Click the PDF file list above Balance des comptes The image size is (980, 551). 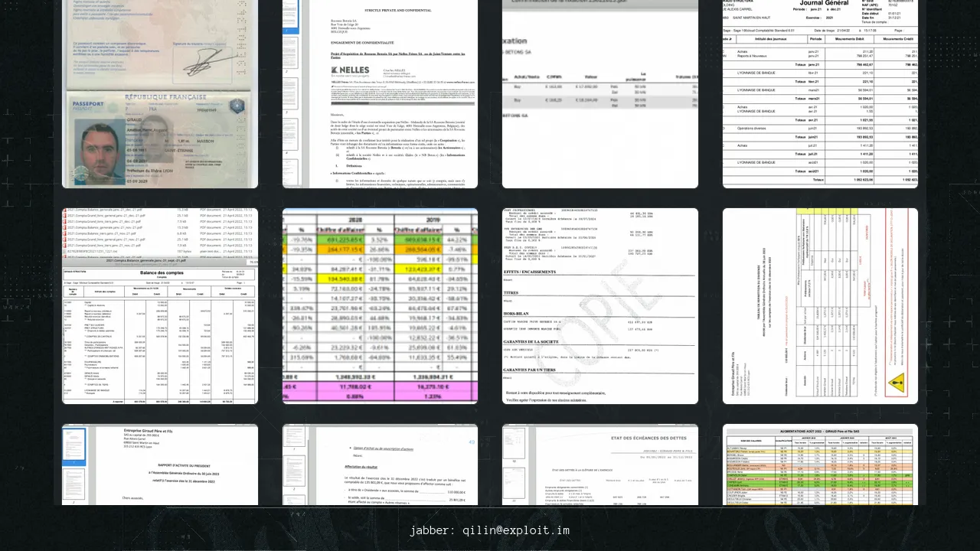(159, 233)
